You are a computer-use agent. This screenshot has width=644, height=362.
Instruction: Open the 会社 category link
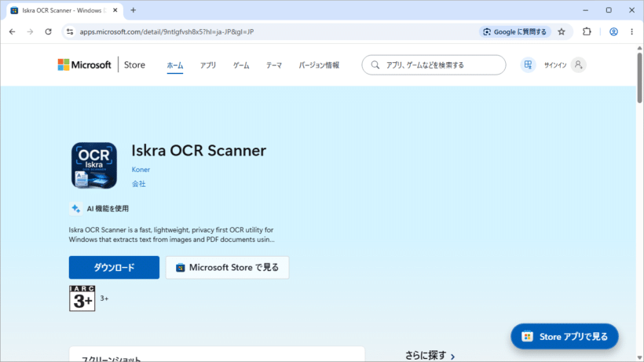[x=138, y=184]
